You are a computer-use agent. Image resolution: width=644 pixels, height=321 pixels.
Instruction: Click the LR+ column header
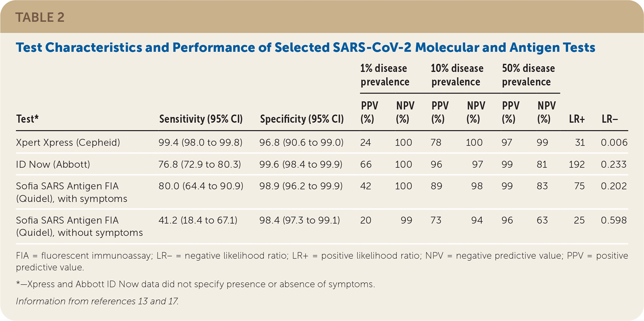pos(577,119)
